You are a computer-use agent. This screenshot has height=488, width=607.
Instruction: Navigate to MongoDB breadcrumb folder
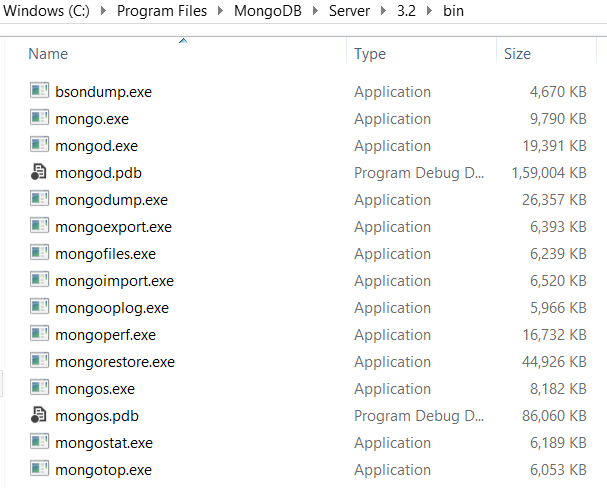tap(268, 11)
